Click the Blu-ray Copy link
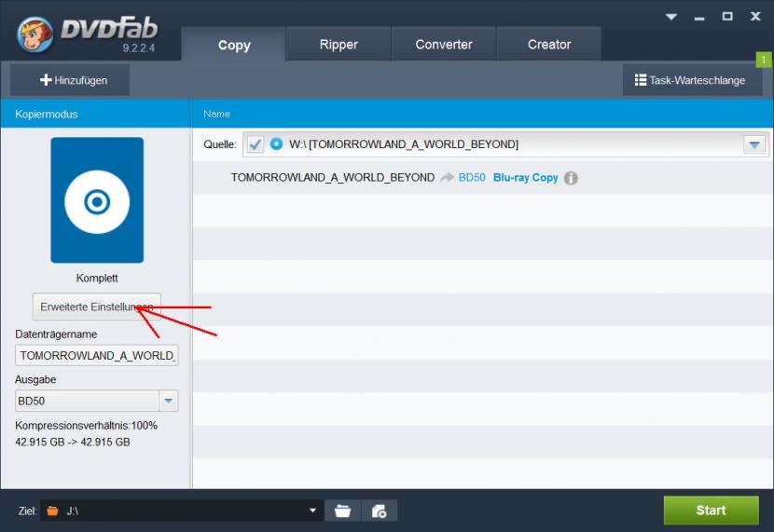 [x=525, y=178]
